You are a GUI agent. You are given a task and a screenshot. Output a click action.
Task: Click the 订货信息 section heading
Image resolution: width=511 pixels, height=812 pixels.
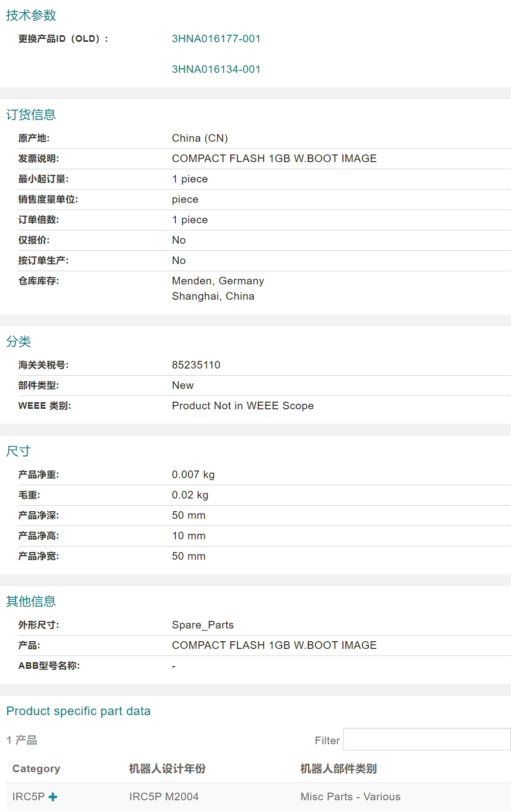tap(31, 115)
